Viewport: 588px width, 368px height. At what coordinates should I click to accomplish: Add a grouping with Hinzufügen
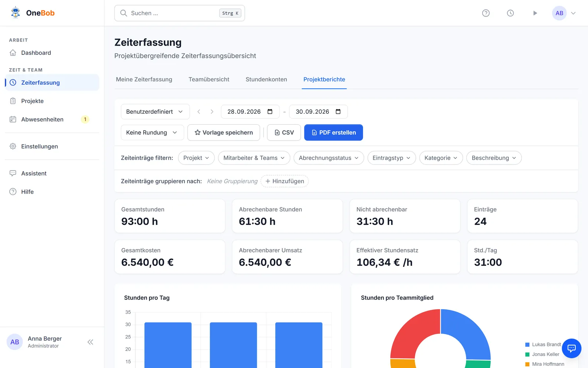click(x=284, y=181)
